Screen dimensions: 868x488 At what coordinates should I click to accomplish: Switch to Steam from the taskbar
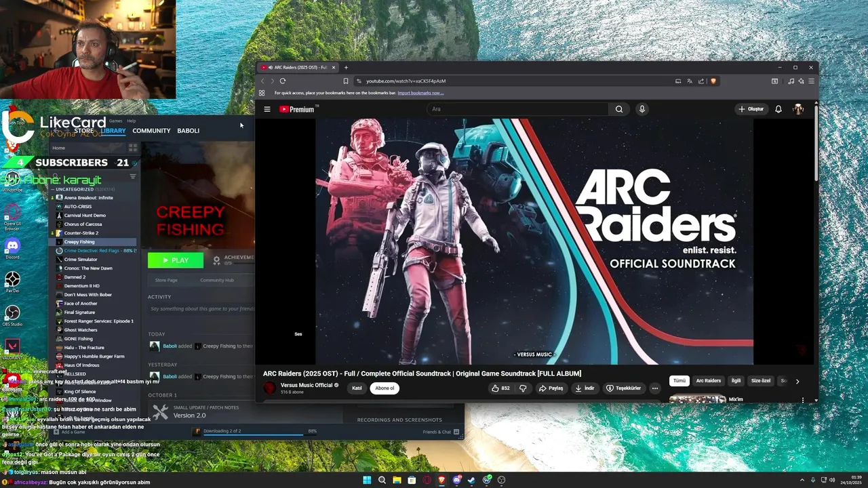pos(471,480)
